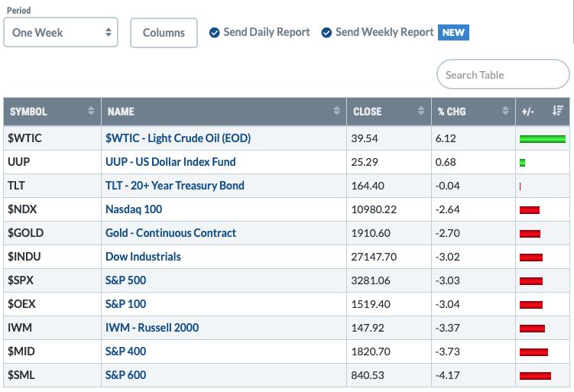Select the $MID symbol cell
574x392 pixels.
(52, 352)
